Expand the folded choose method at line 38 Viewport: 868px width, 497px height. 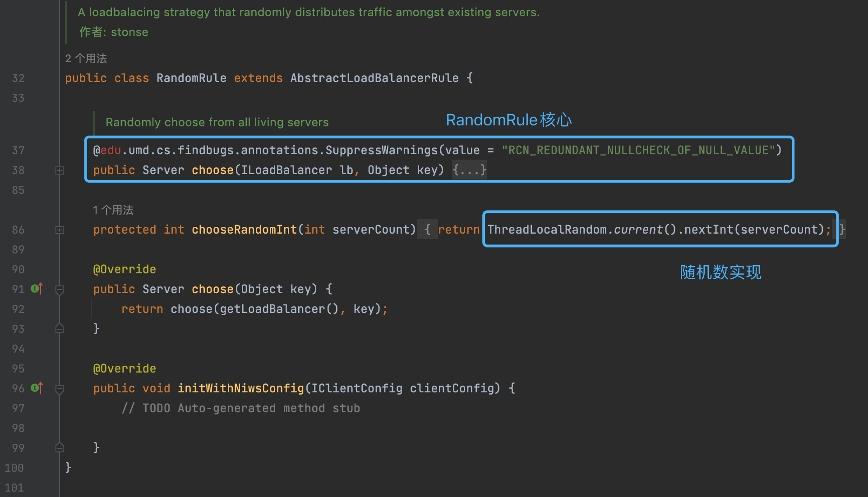pyautogui.click(x=60, y=170)
